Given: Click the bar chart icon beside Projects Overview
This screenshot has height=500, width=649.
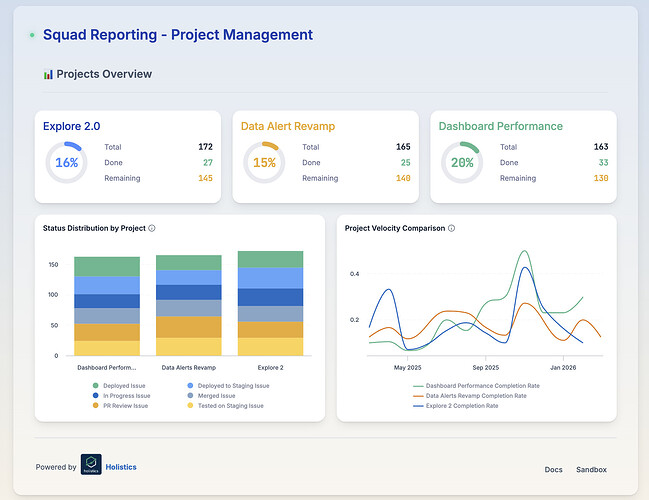Looking at the screenshot, I should [x=48, y=75].
